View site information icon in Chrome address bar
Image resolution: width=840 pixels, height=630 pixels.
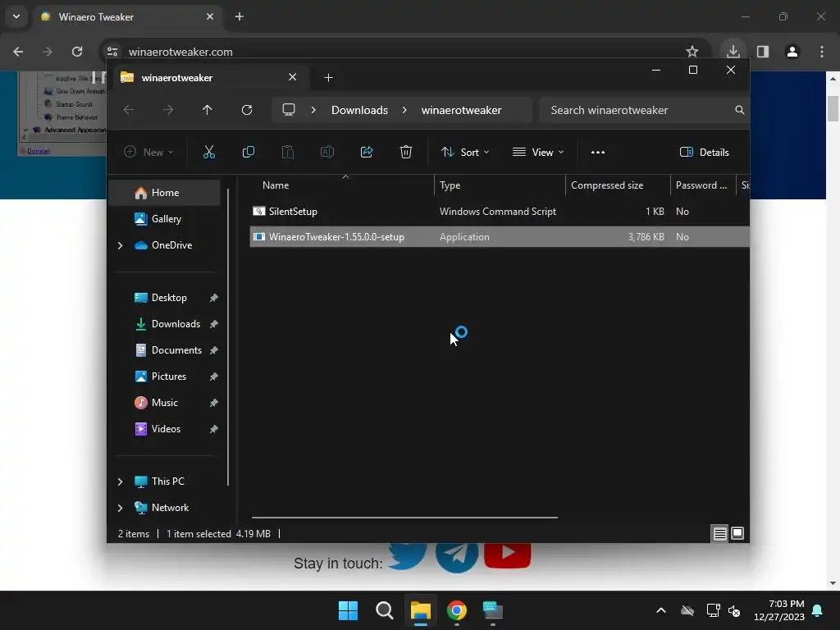(112, 52)
